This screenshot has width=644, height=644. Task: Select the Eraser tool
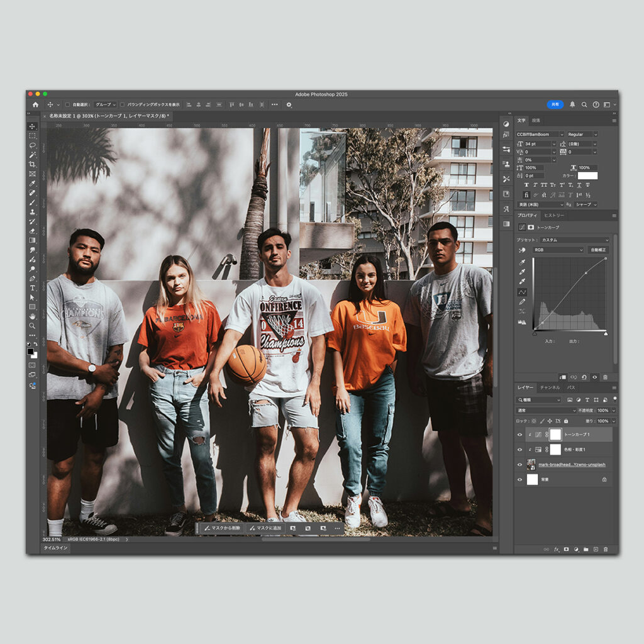coord(32,231)
